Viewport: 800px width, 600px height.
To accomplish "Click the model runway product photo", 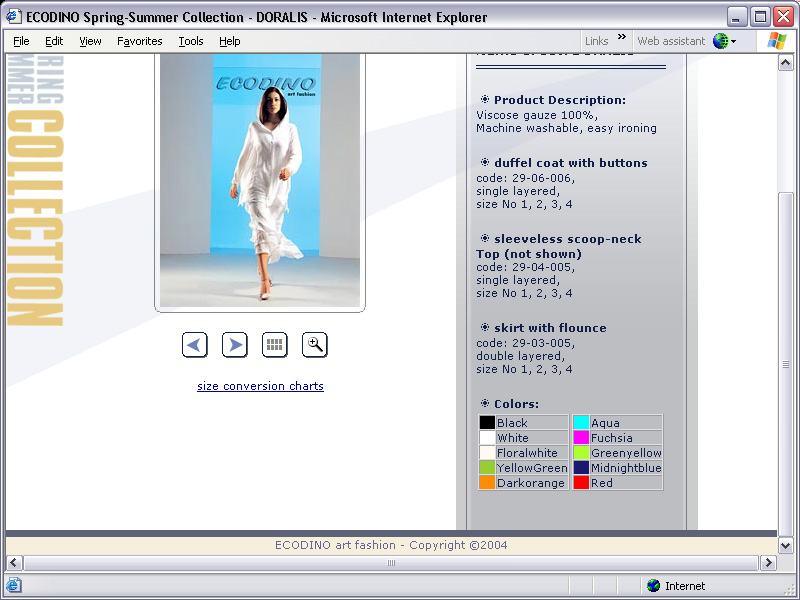I will point(260,181).
